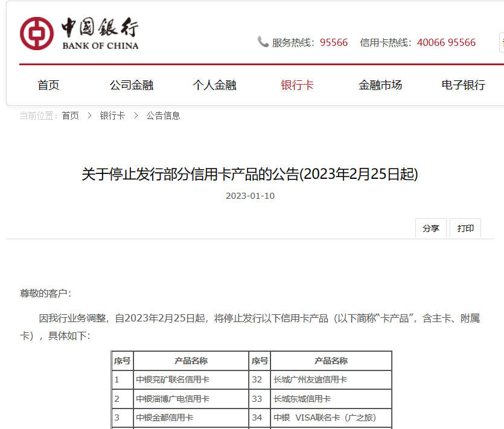Select the table cell 中银淄博广电信用卡
The width and height of the screenshot is (504, 429).
coord(191,399)
